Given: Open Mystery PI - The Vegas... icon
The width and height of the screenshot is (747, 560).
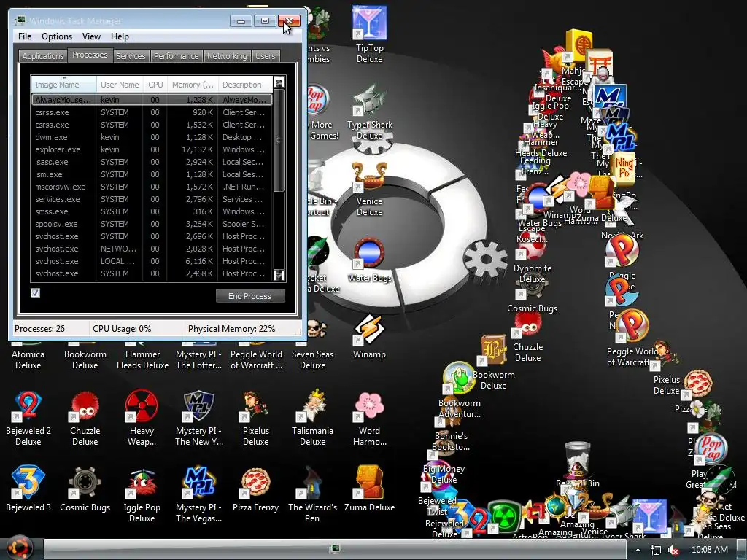Looking at the screenshot, I should pos(198,495).
